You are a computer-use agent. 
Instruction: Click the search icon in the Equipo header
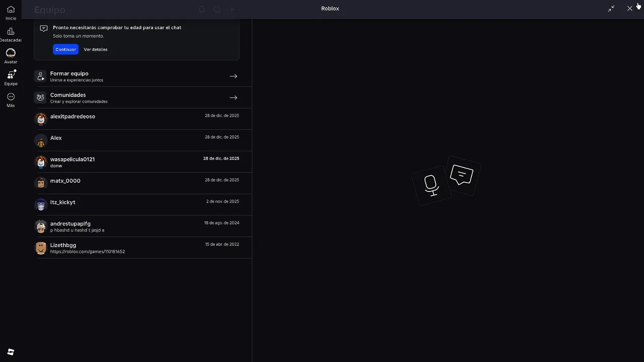[217, 10]
